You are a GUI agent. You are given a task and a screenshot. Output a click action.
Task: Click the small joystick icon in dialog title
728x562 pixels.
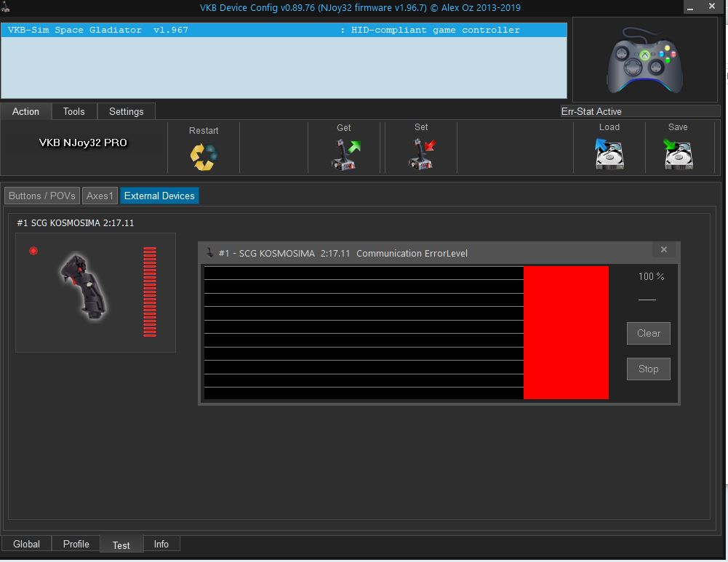(209, 253)
